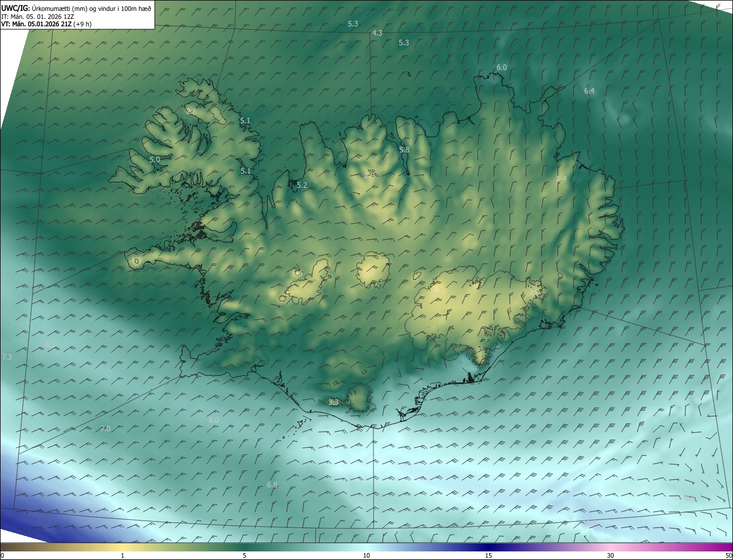Click the 5.8 value label
Screen dimensions: 733x560
(404, 149)
